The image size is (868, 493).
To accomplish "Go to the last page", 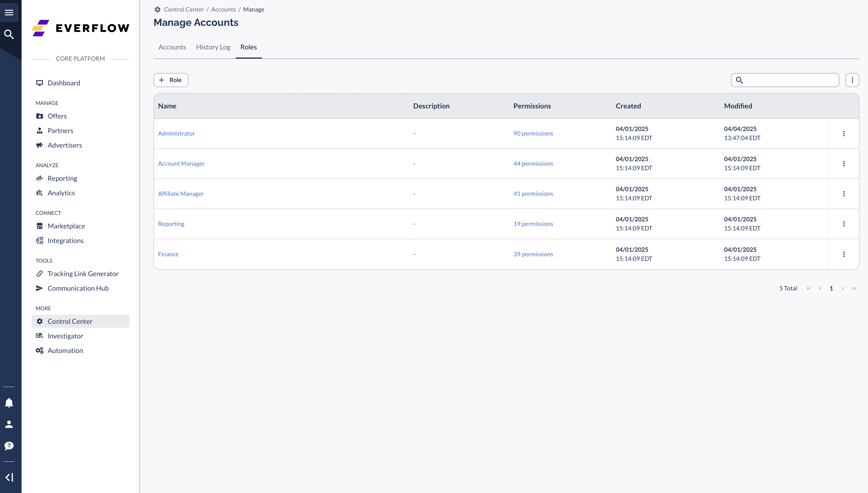I will tap(854, 288).
